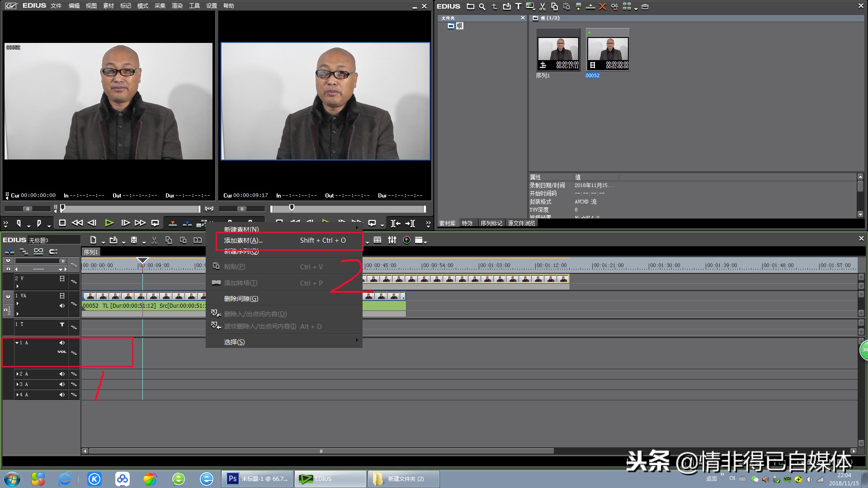
Task: Click the Cut scissors icon in timeline toolbar
Action: 154,240
